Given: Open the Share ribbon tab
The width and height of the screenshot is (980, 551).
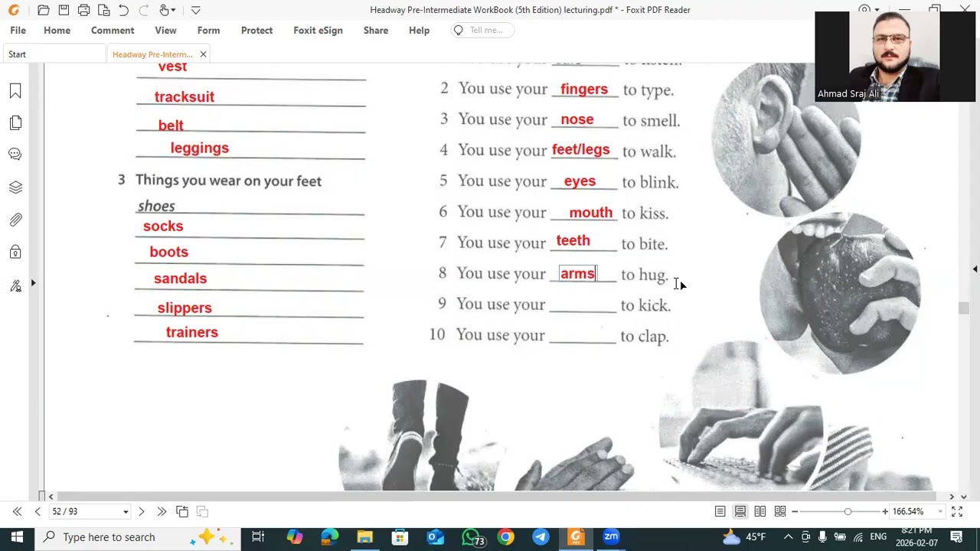Looking at the screenshot, I should point(376,31).
